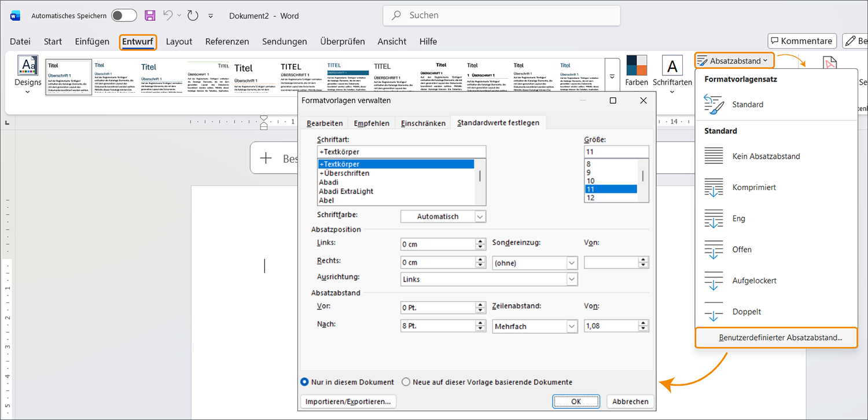Open the Sendungen ribbon tab

284,42
